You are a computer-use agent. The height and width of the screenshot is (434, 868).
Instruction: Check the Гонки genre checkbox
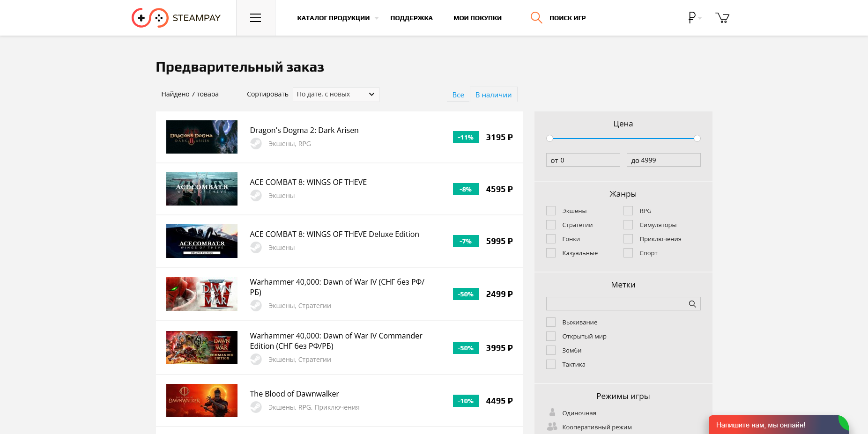point(551,239)
